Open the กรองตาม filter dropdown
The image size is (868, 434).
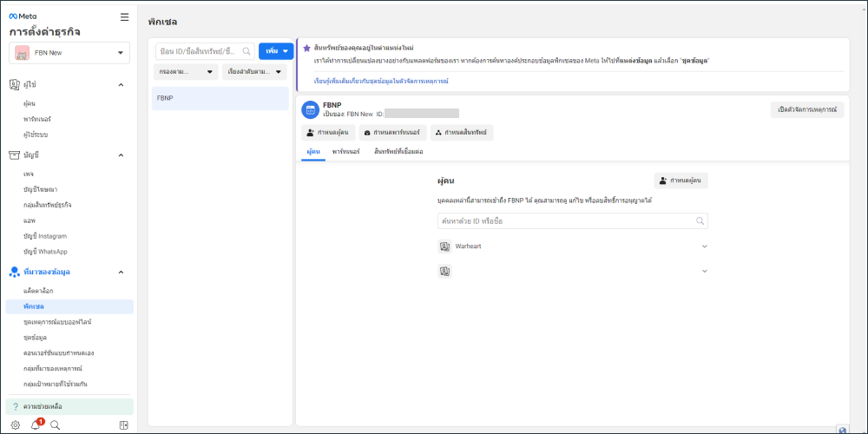pos(186,72)
